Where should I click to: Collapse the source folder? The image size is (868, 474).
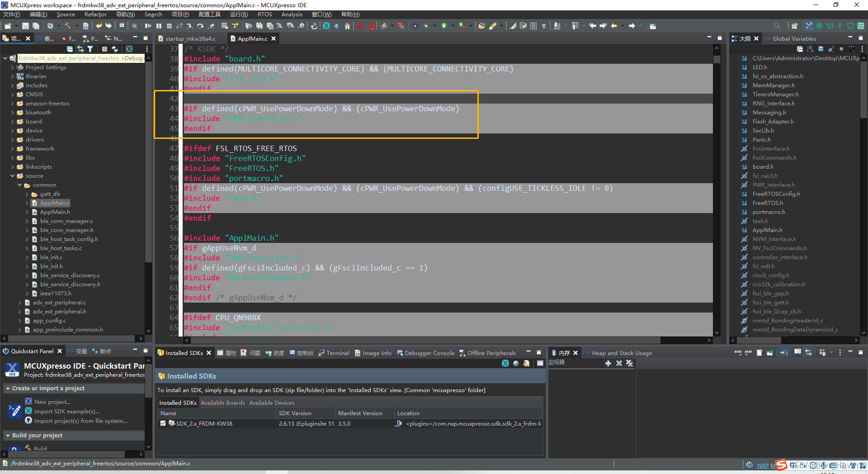point(12,176)
